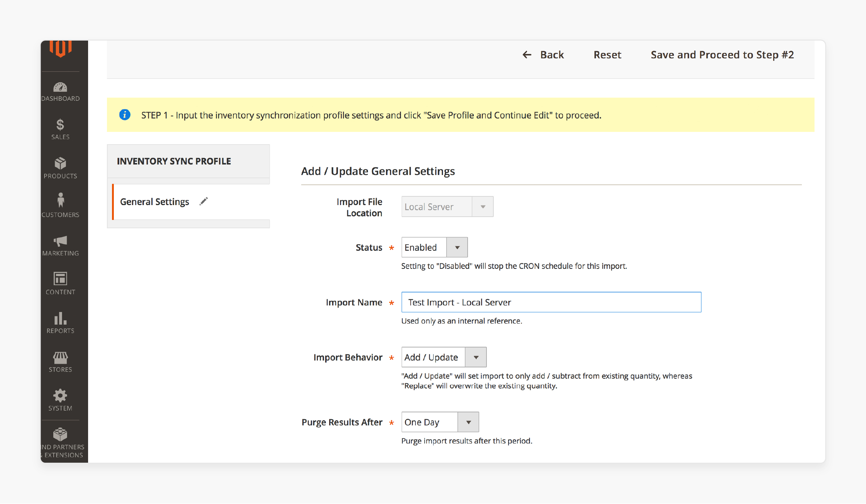Click the Import Name field label
This screenshot has height=504, width=866.
point(354,302)
